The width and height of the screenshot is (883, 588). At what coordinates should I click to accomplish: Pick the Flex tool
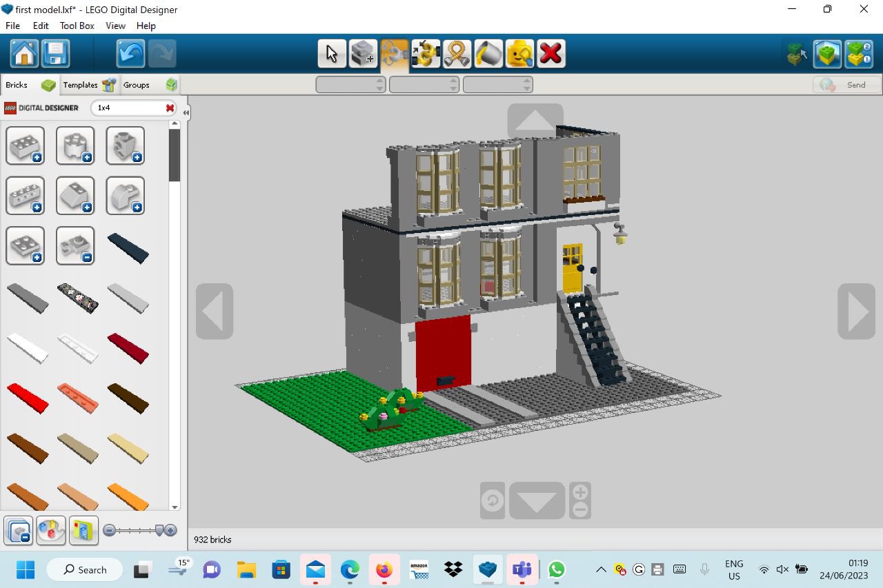[x=457, y=53]
